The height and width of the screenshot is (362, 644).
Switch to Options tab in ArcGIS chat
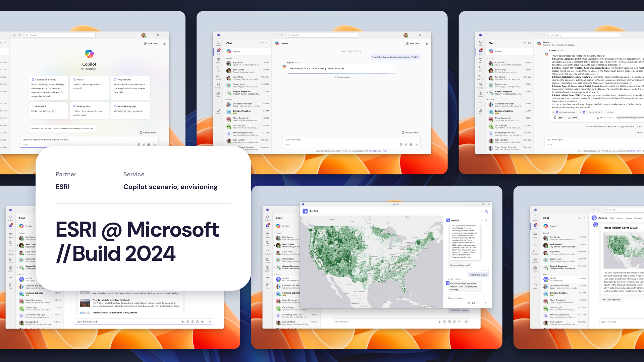[638, 218]
